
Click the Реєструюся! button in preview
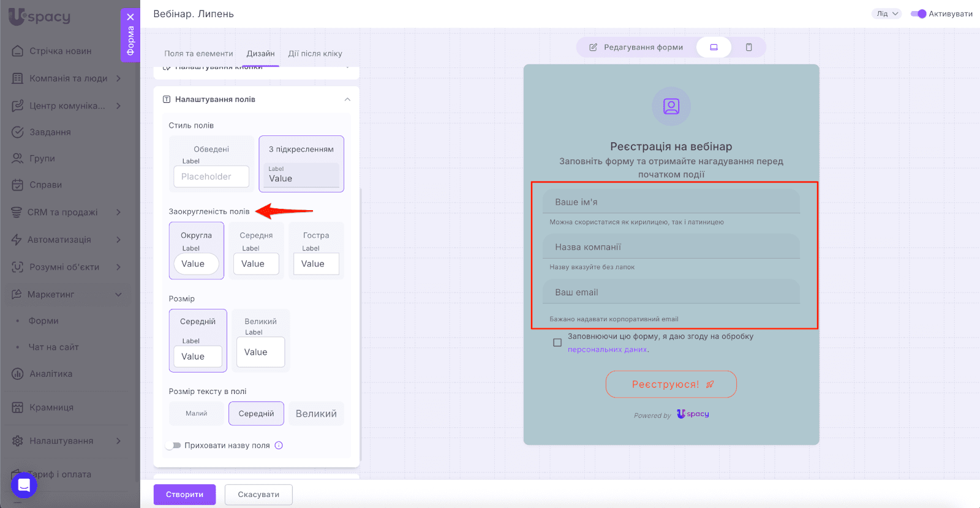pyautogui.click(x=671, y=384)
